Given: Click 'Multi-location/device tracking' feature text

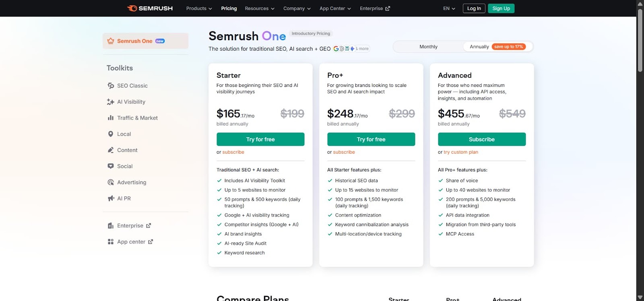Looking at the screenshot, I should pyautogui.click(x=368, y=234).
